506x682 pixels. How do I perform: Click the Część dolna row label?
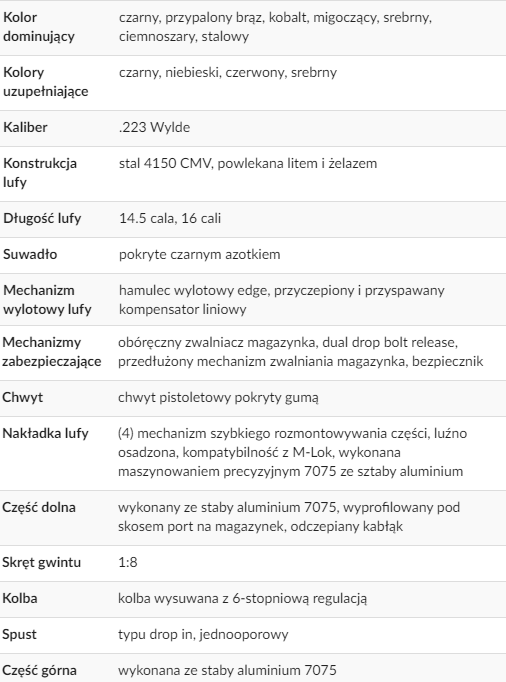click(x=39, y=507)
